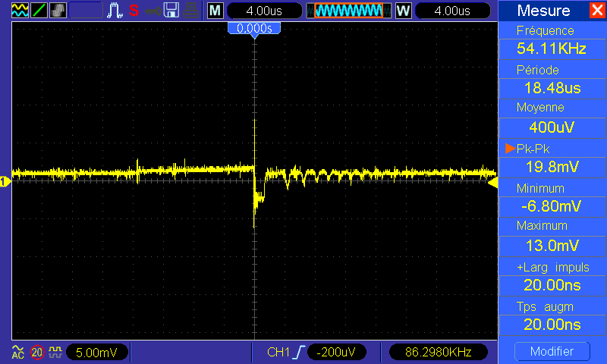
Task: Click the M main timebase icon
Action: click(215, 11)
